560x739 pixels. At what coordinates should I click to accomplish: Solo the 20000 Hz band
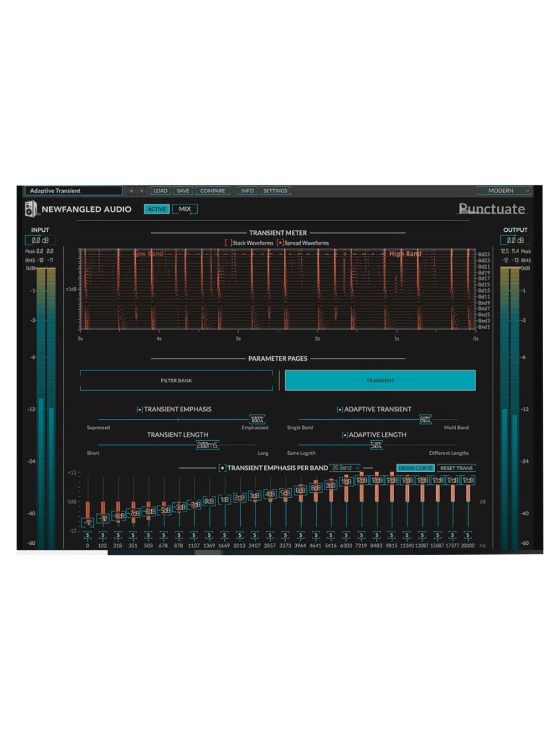[x=468, y=535]
